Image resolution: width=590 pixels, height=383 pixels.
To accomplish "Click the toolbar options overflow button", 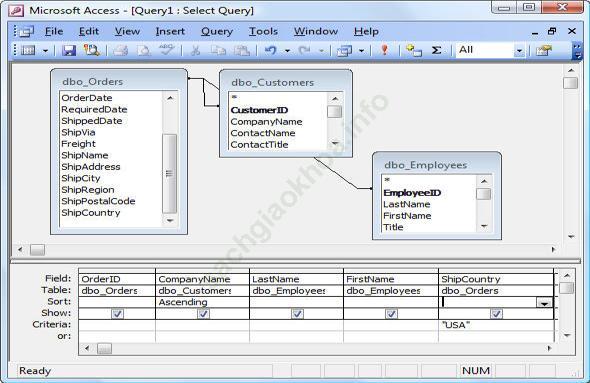I will (576, 51).
